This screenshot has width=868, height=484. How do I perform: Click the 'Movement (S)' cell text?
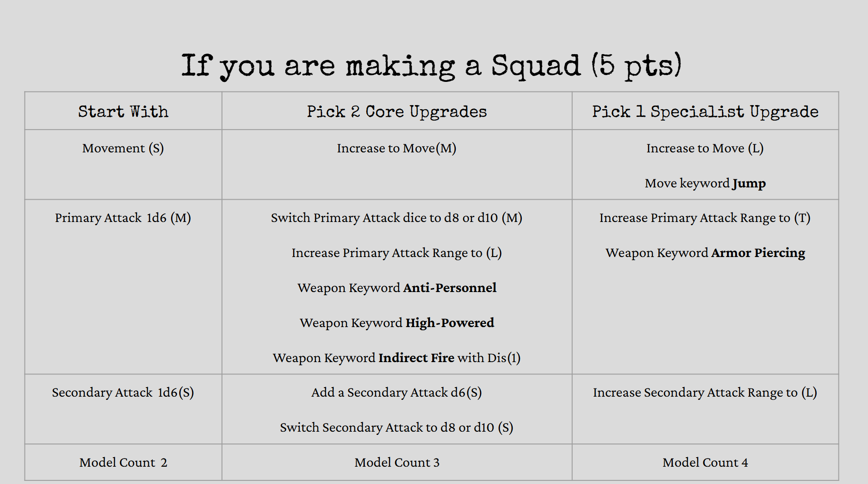tap(123, 148)
